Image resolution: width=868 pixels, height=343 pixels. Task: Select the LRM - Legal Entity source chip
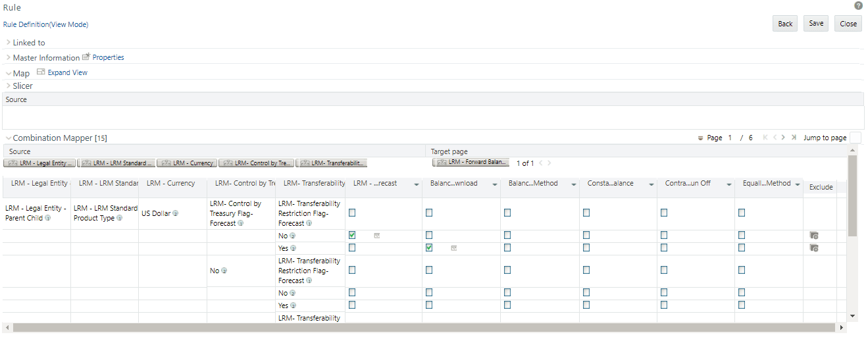pyautogui.click(x=39, y=163)
